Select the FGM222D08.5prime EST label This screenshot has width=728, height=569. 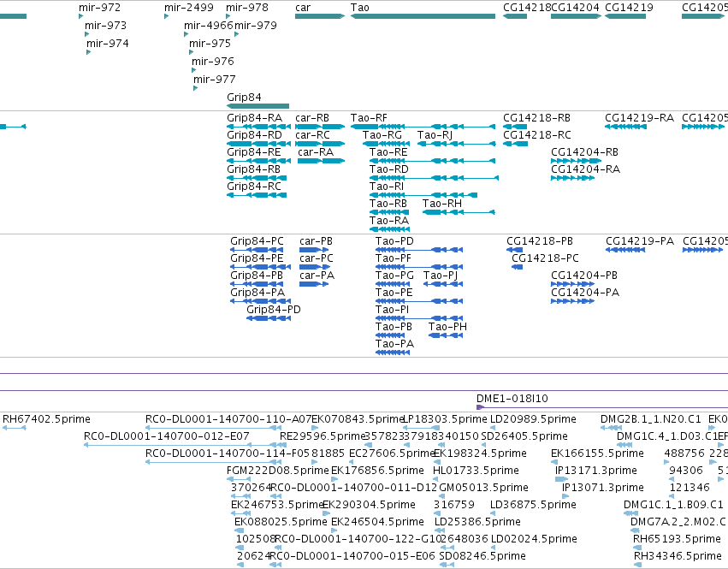click(278, 471)
